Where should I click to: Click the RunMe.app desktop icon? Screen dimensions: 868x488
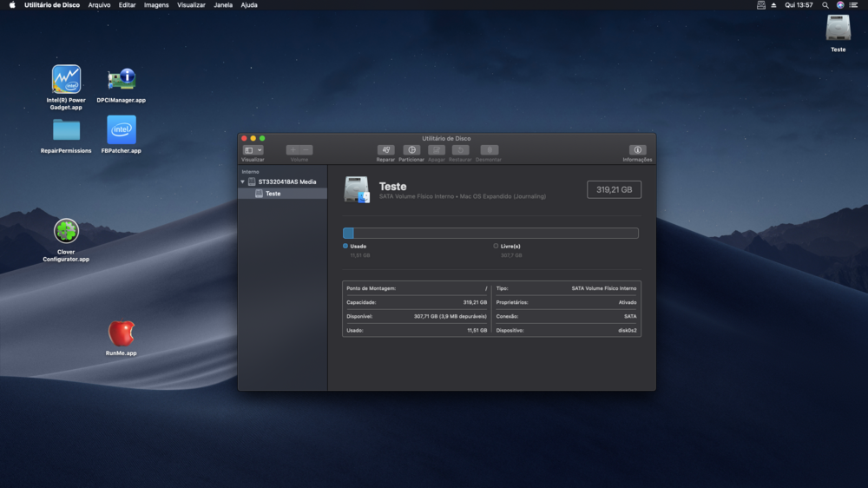[x=122, y=333]
